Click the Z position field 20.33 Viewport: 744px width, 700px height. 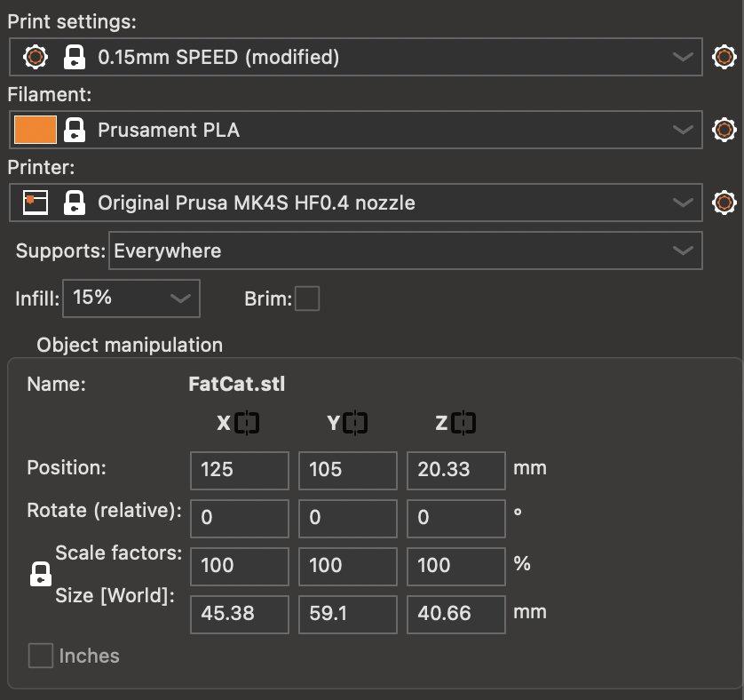(x=455, y=469)
